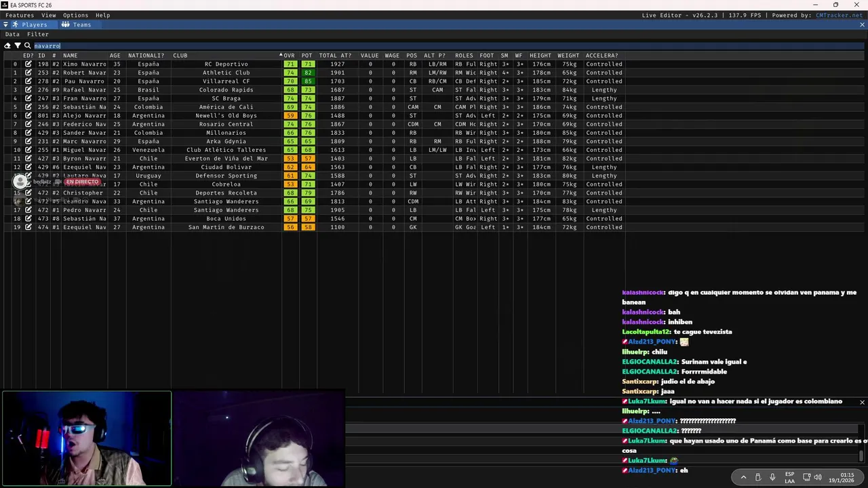Sort by WEIGHT column header

[x=568, y=56]
